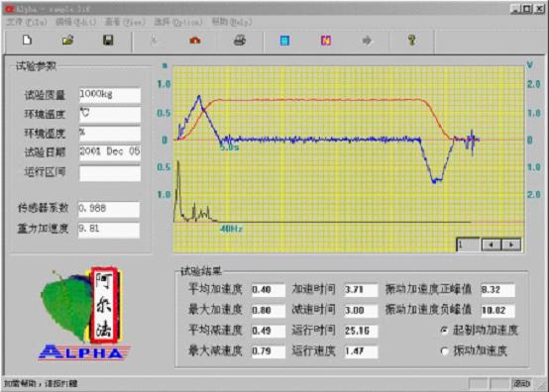Open a file with the folder icon
Screen dimensions: 549x392
click(68, 41)
